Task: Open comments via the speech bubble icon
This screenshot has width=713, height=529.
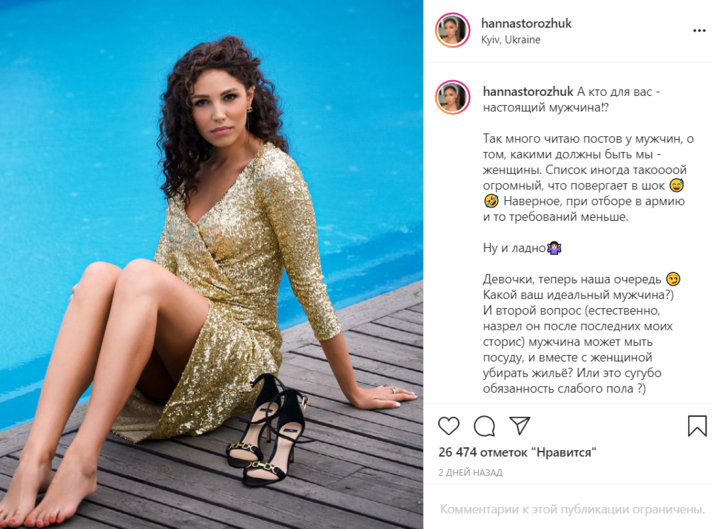Action: click(484, 426)
